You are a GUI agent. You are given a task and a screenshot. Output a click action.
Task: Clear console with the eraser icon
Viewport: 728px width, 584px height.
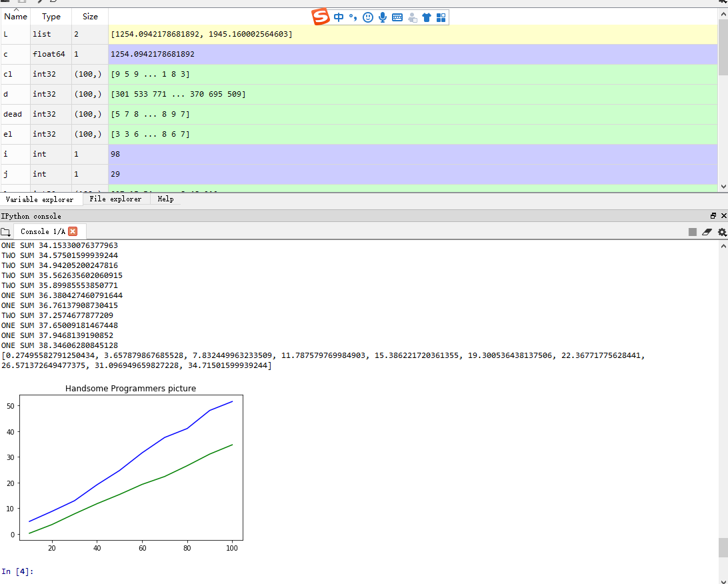(707, 231)
